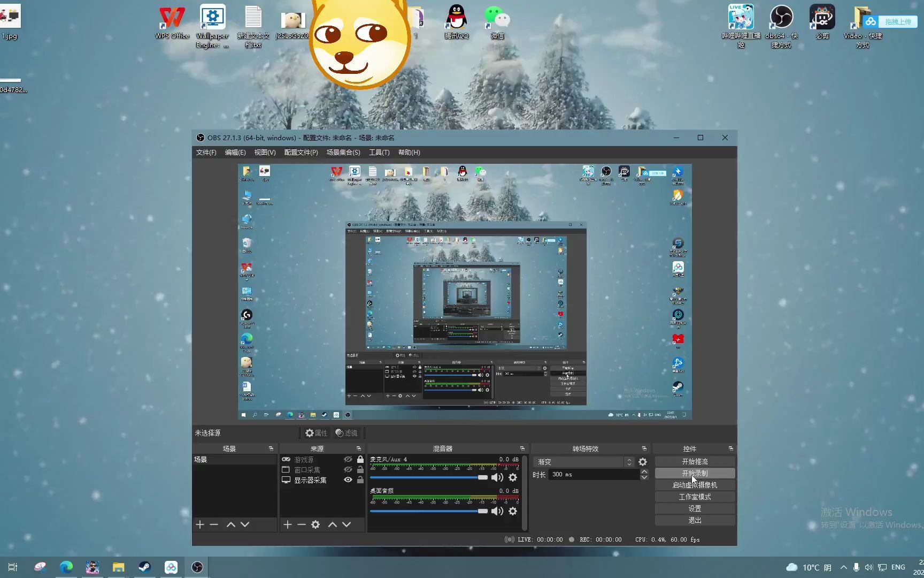Toggle visibility of 游戏源 source
Screen dimensions: 924x578
tap(348, 460)
